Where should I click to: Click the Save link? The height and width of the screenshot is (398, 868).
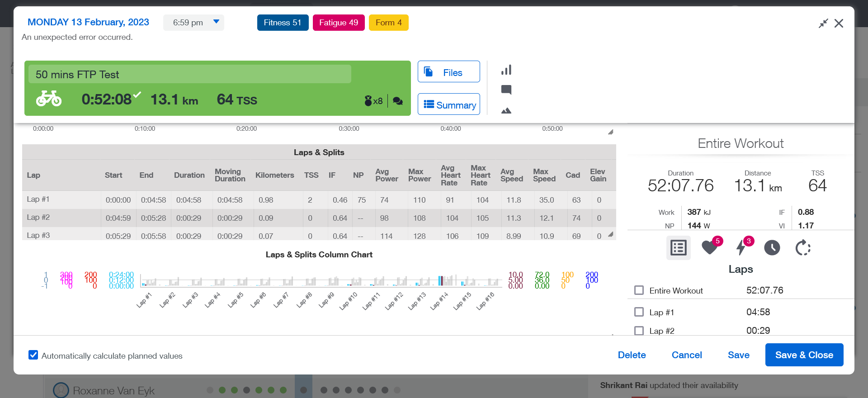pos(738,355)
